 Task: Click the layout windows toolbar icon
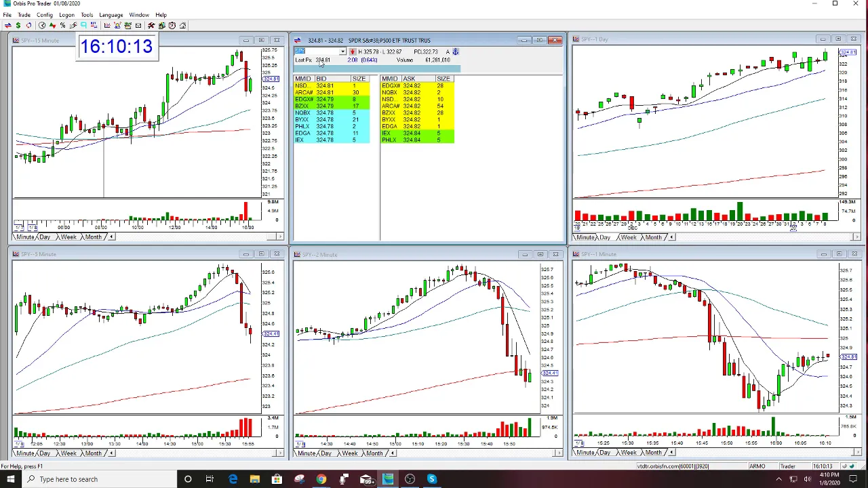coord(162,25)
